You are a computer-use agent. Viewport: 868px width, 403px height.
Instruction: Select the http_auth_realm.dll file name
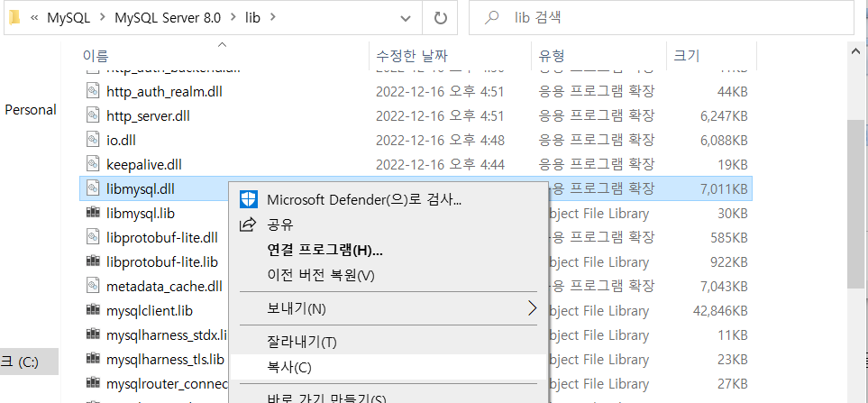point(164,91)
